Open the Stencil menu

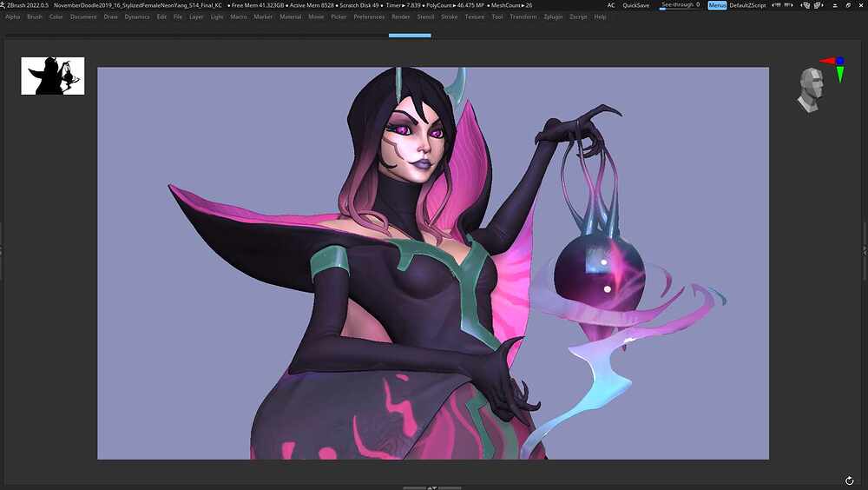(x=425, y=17)
